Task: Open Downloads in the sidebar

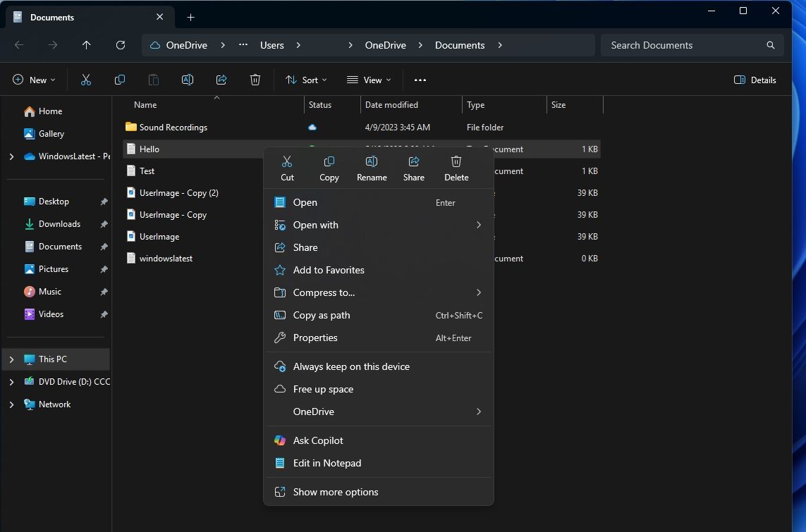Action: tap(59, 224)
